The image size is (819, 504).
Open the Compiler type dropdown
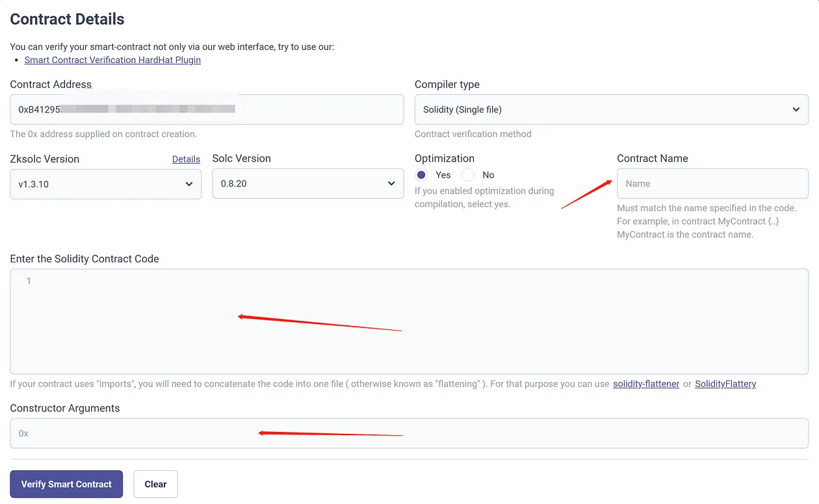611,110
